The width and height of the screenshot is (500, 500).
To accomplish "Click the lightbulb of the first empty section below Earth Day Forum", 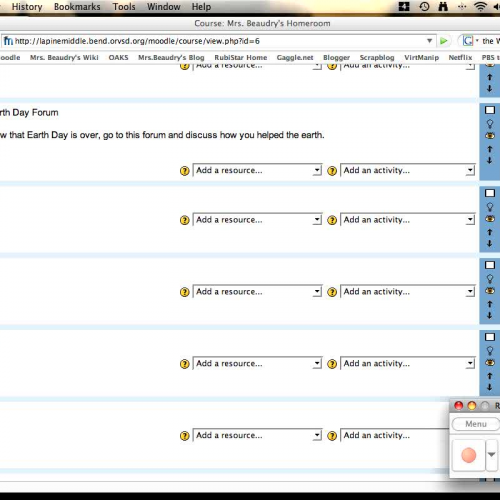I will click(490, 207).
